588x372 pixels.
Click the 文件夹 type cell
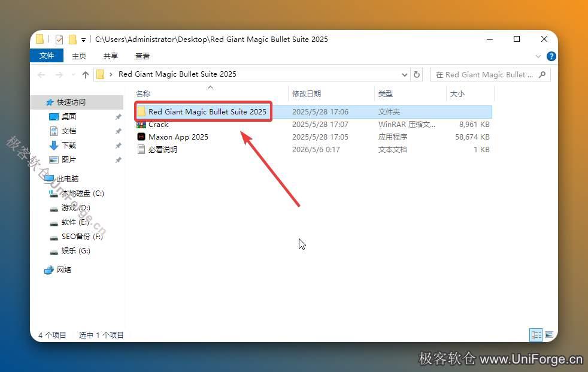(389, 112)
